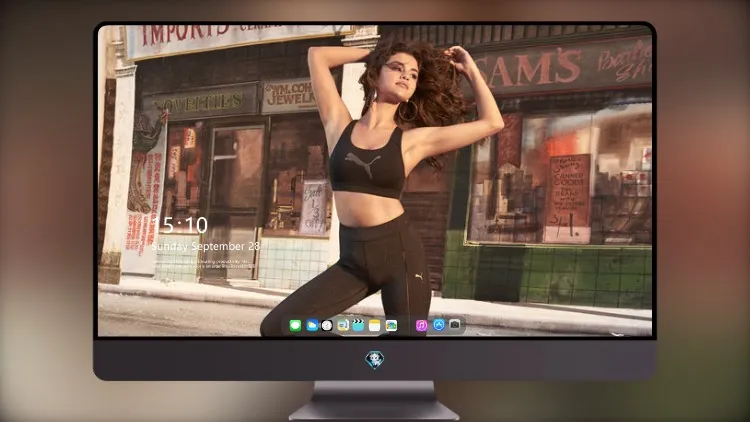Image resolution: width=750 pixels, height=422 pixels.
Task: Launch the teal clapperboard video app
Action: pos(358,326)
